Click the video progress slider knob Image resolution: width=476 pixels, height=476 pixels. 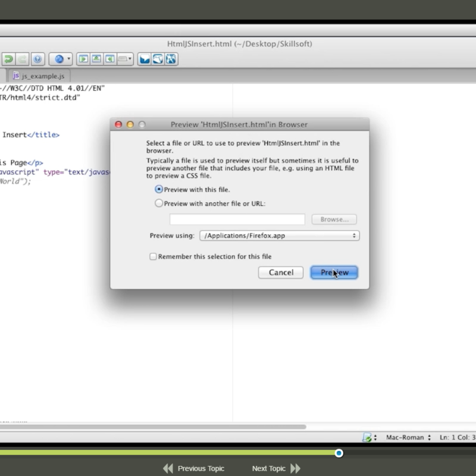coord(339,453)
